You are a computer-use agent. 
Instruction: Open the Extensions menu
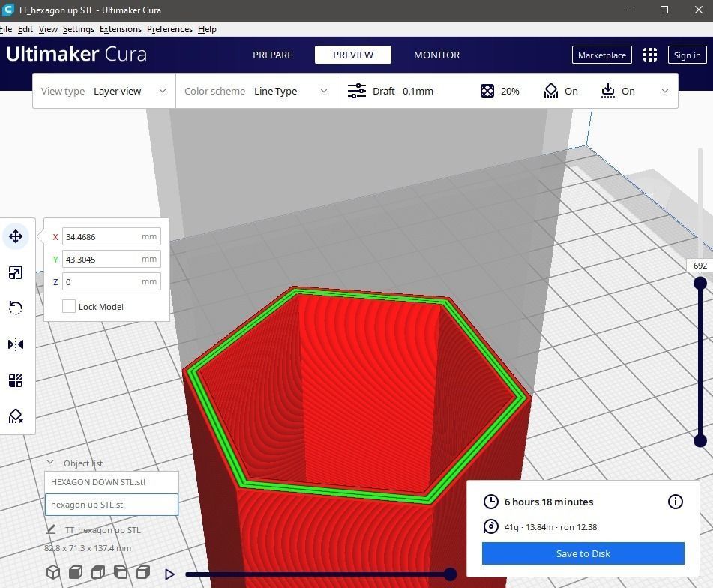(x=121, y=29)
